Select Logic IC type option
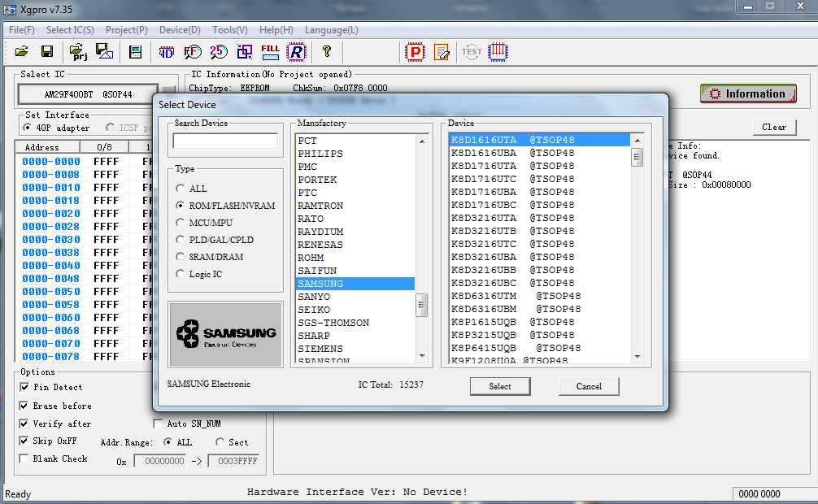 click(181, 275)
